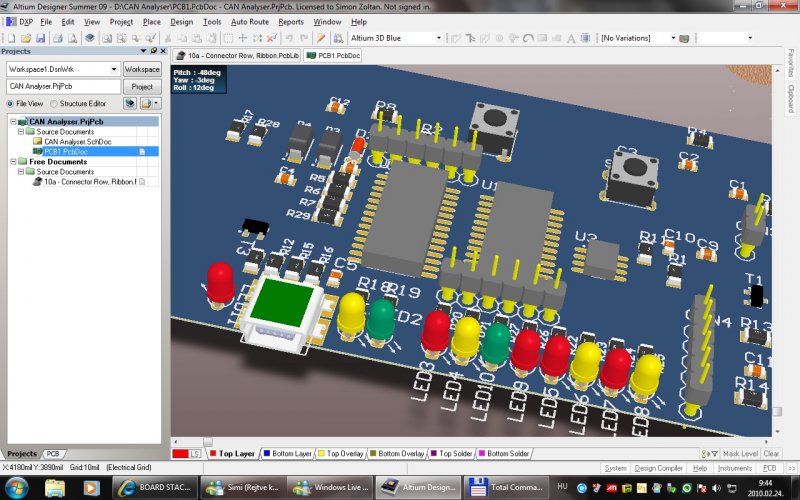Click the Clear Filter red X icon
The height and width of the screenshot is (500, 800).
tap(272, 38)
